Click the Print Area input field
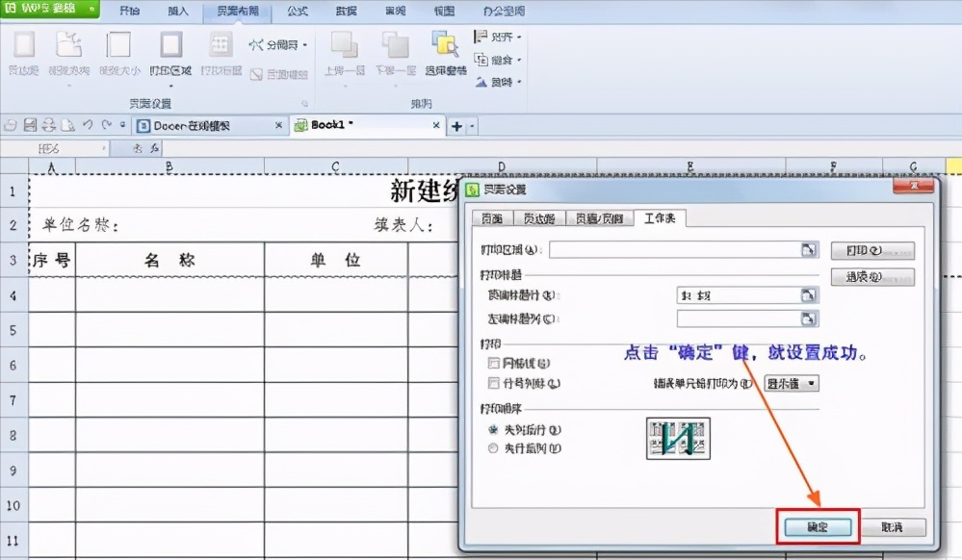 click(x=675, y=249)
